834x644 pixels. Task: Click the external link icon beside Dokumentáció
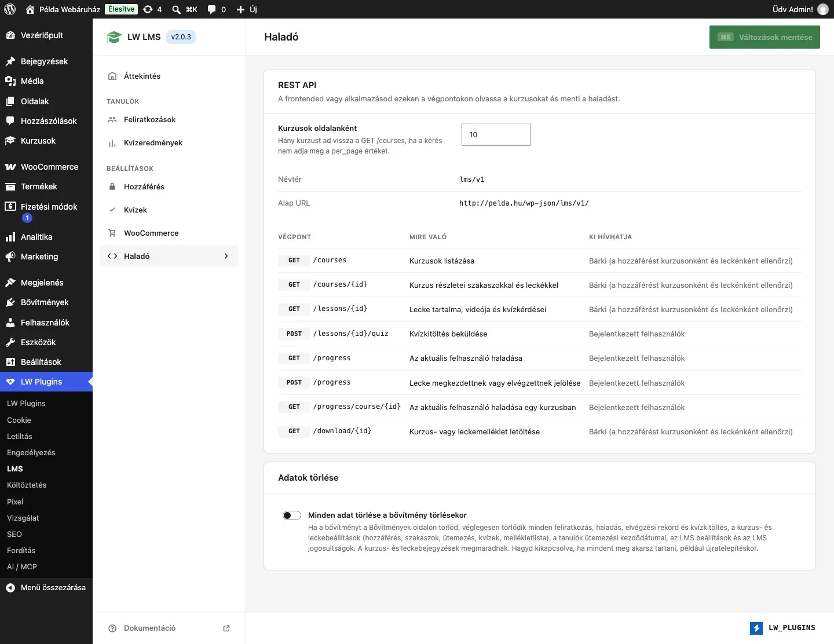click(x=226, y=628)
